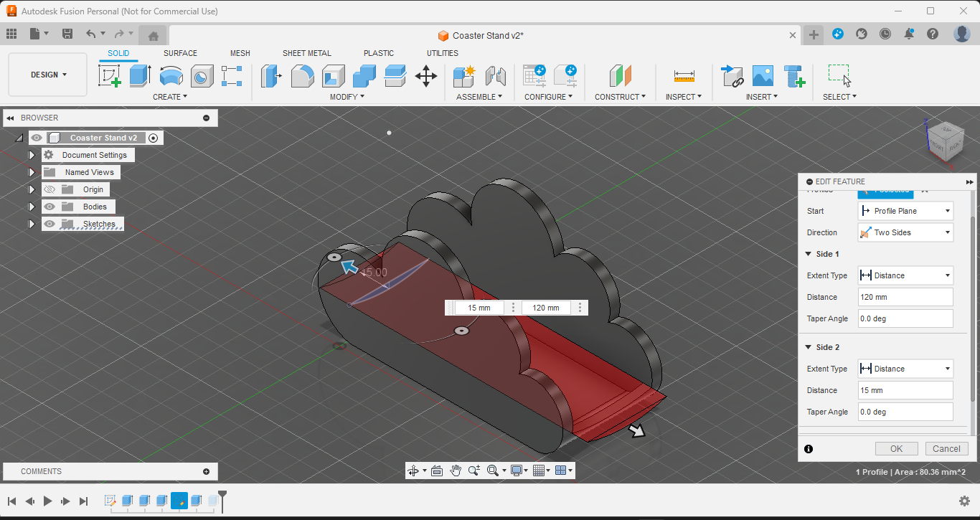The image size is (980, 520).
Task: Click the timeline end marker
Action: [x=222, y=501]
